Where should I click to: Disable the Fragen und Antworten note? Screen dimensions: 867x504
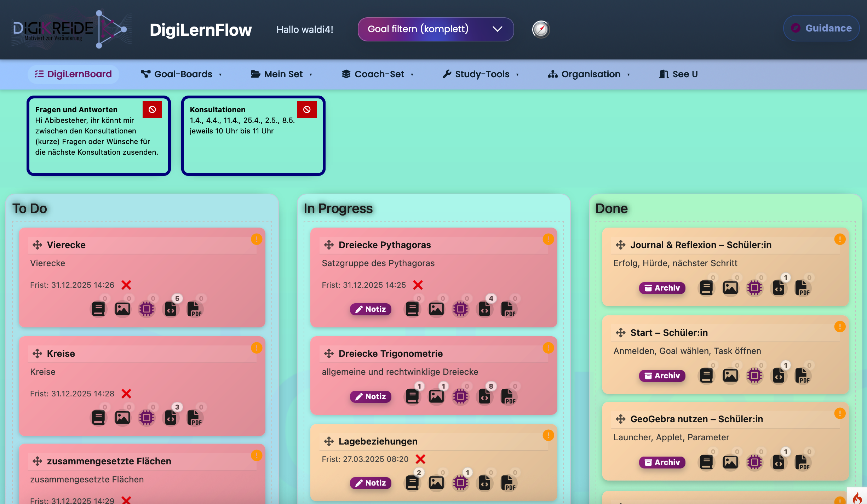click(152, 109)
